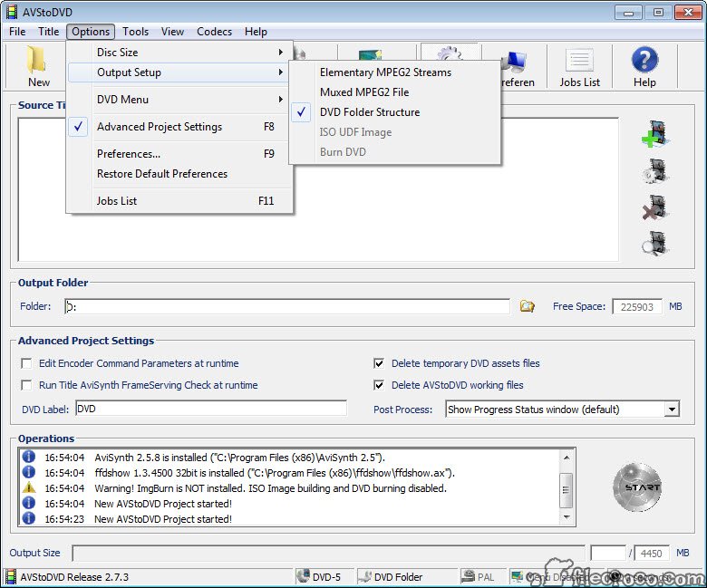
Task: Select Muxed MPEG2 File output
Action: tap(394, 92)
